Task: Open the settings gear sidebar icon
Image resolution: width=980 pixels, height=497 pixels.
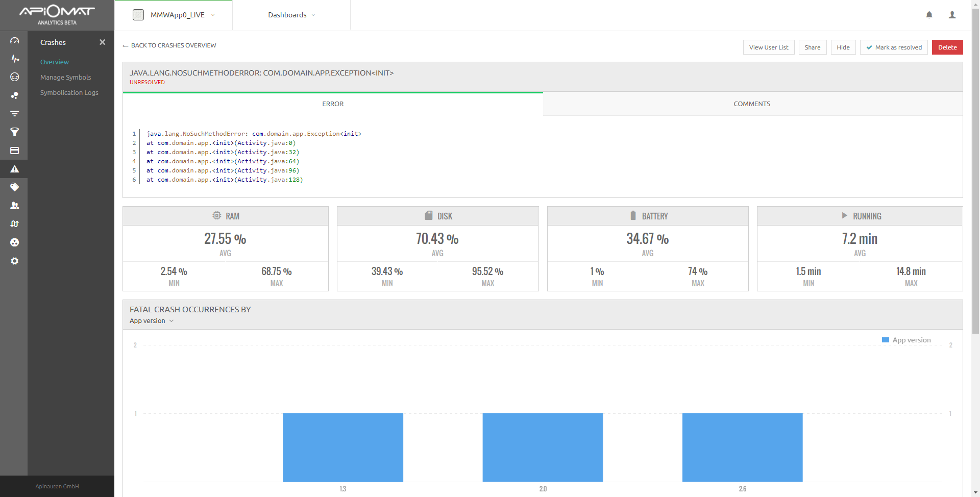Action: [x=14, y=261]
